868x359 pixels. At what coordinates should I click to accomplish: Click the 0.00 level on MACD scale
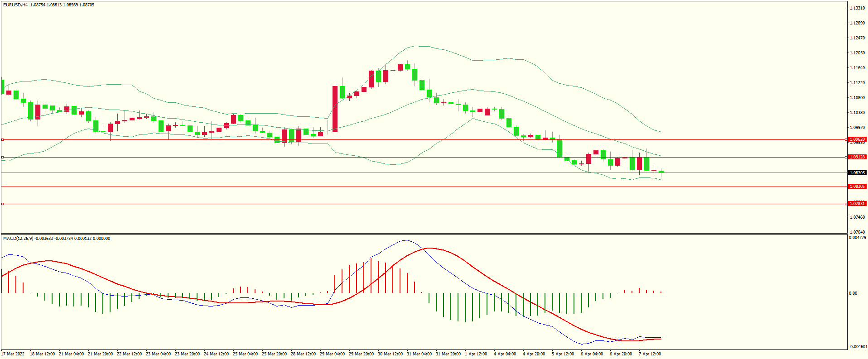click(853, 293)
